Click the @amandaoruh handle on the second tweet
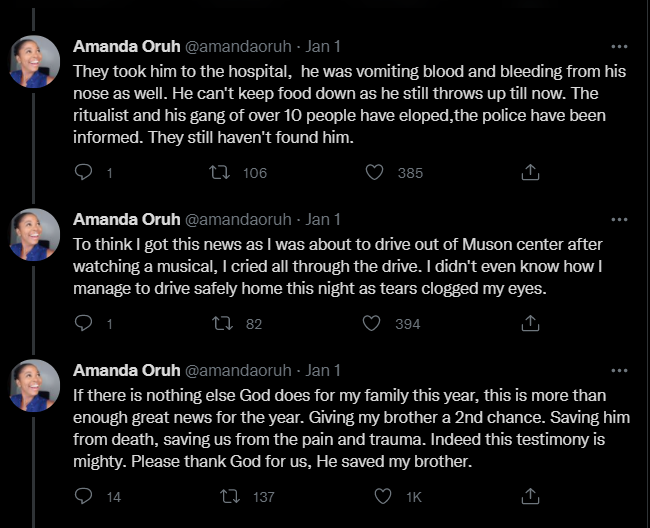Image resolution: width=650 pixels, height=528 pixels. point(236,219)
